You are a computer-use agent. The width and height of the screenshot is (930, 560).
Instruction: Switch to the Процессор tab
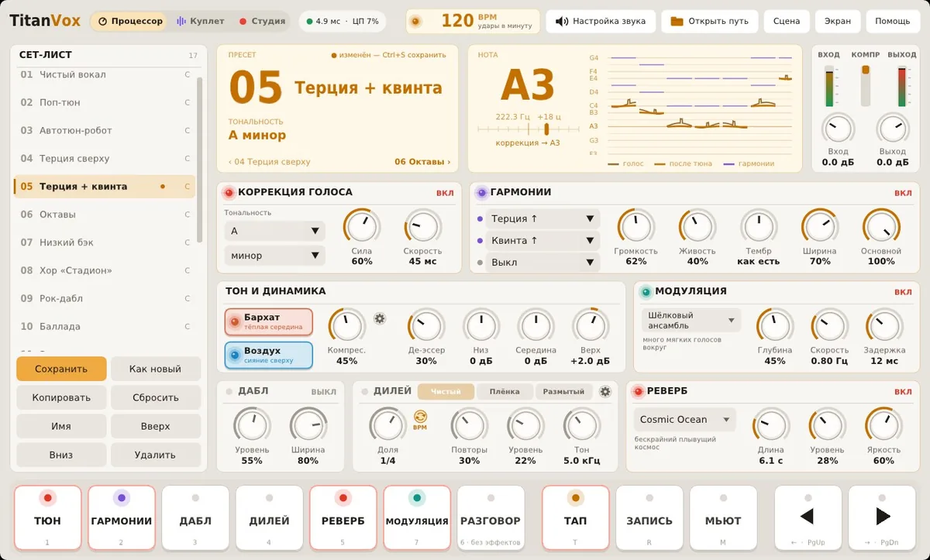128,21
